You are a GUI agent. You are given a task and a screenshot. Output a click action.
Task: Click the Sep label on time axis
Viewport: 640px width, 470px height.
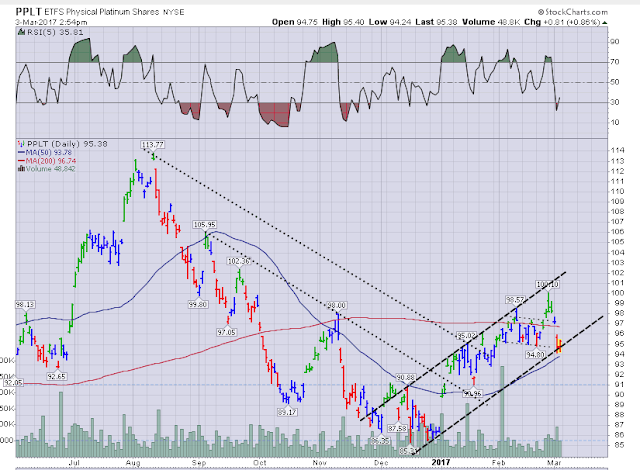[x=199, y=463]
